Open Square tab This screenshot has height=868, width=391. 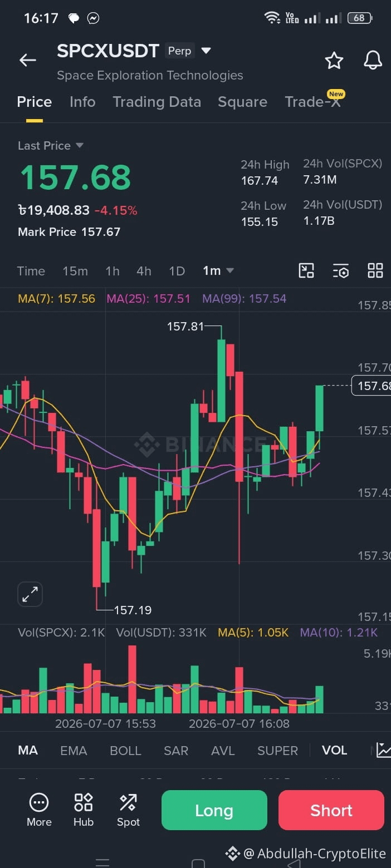pos(242,102)
